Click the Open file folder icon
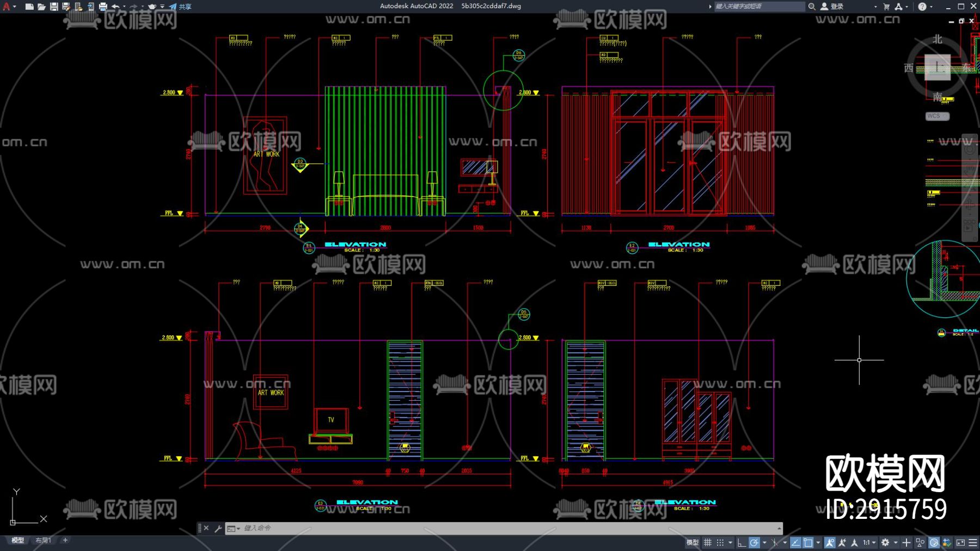Viewport: 980px width, 551px height. [41, 7]
